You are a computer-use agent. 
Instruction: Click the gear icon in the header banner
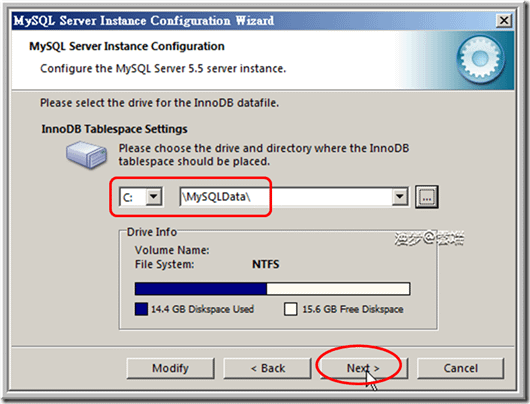click(480, 60)
